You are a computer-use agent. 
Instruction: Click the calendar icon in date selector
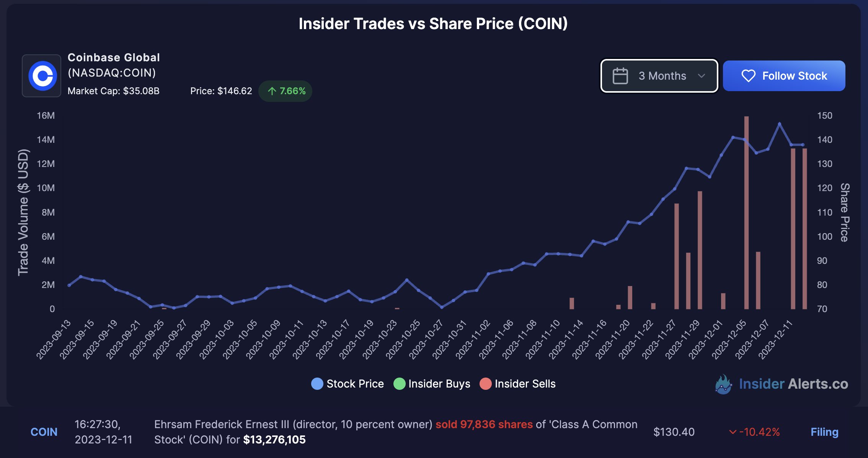620,76
